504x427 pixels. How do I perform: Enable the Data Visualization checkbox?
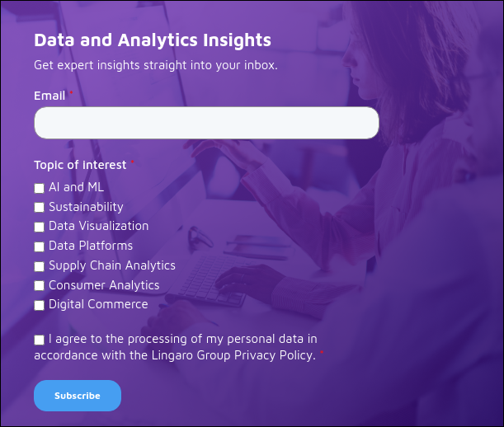pos(40,228)
